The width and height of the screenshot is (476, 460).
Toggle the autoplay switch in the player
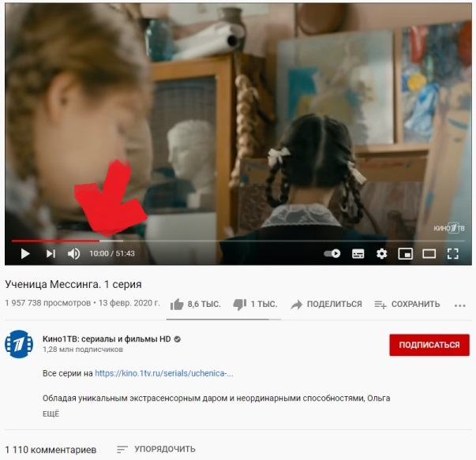tap(332, 253)
